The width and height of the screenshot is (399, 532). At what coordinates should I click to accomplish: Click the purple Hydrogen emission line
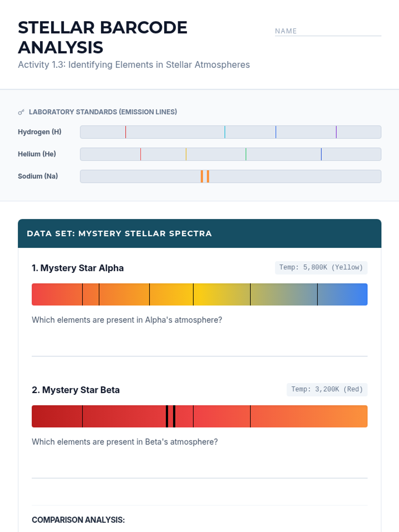pyautogui.click(x=336, y=132)
